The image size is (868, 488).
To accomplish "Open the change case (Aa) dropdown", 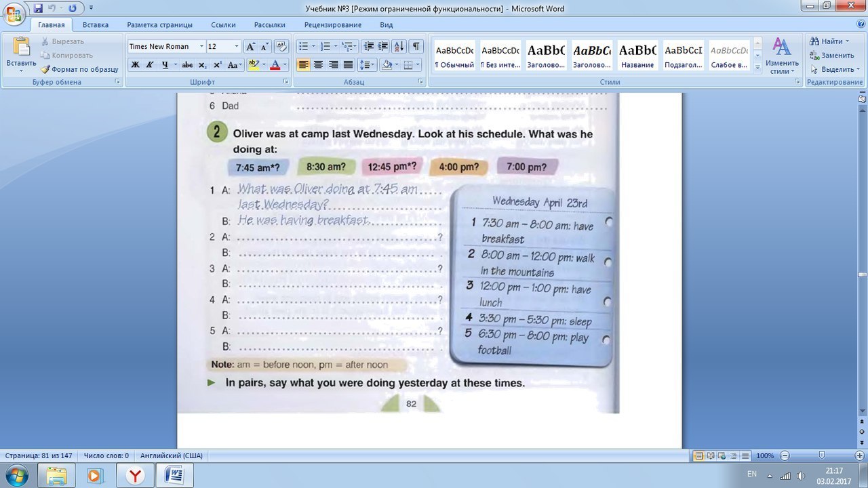I will point(235,65).
